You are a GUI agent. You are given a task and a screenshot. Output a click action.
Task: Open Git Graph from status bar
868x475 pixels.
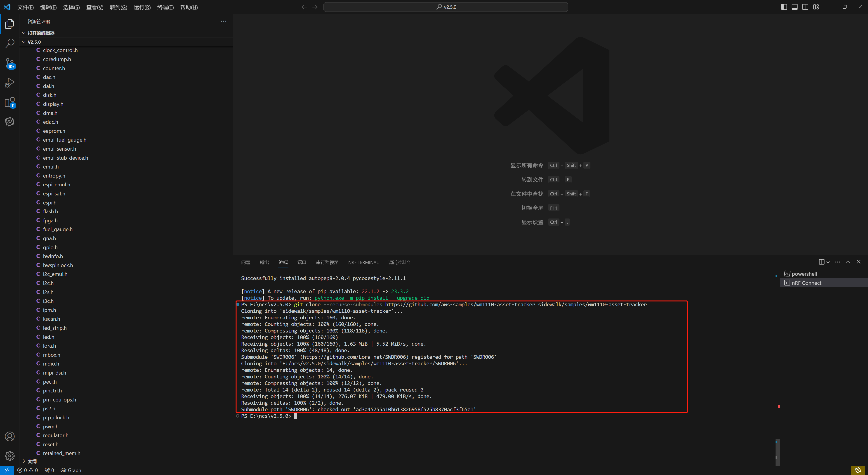pos(71,470)
